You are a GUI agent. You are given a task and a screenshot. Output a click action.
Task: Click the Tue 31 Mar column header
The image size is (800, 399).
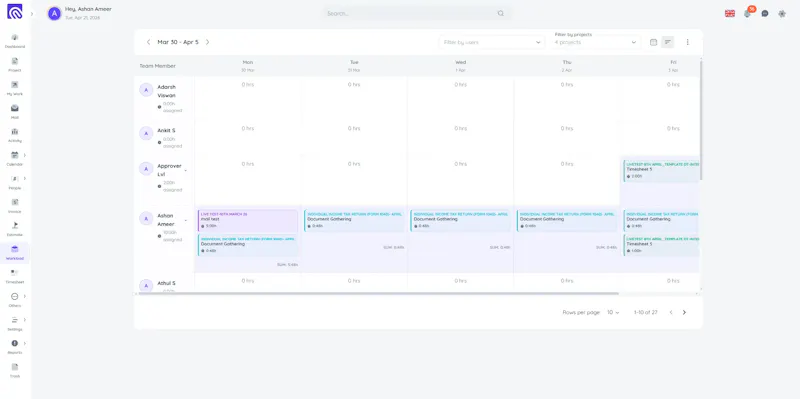[x=354, y=66]
